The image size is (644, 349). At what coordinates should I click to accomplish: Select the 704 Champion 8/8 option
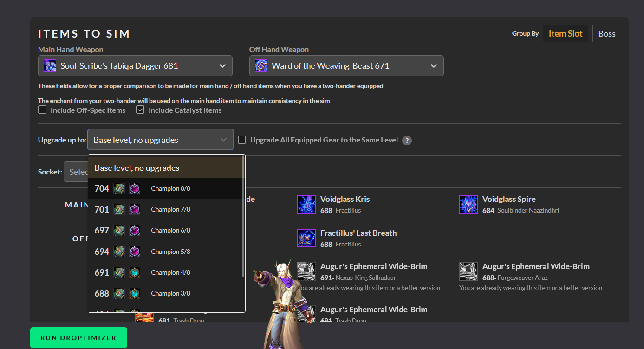pyautogui.click(x=166, y=188)
